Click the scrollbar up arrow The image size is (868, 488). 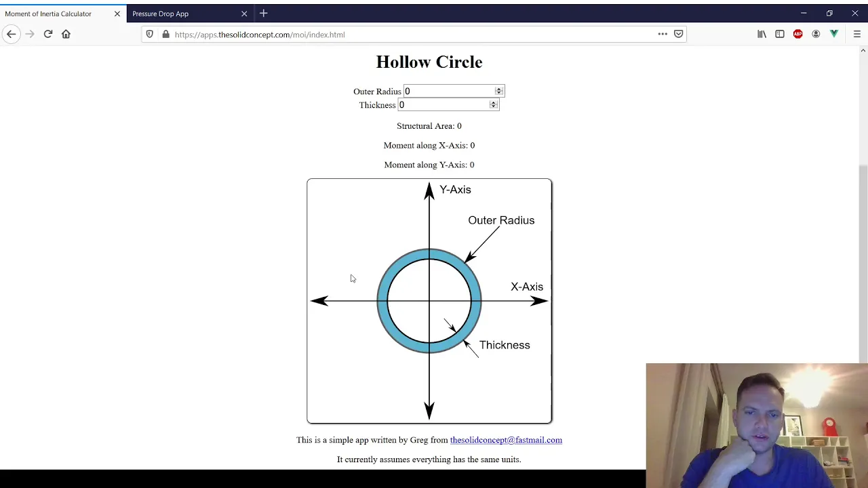point(863,51)
